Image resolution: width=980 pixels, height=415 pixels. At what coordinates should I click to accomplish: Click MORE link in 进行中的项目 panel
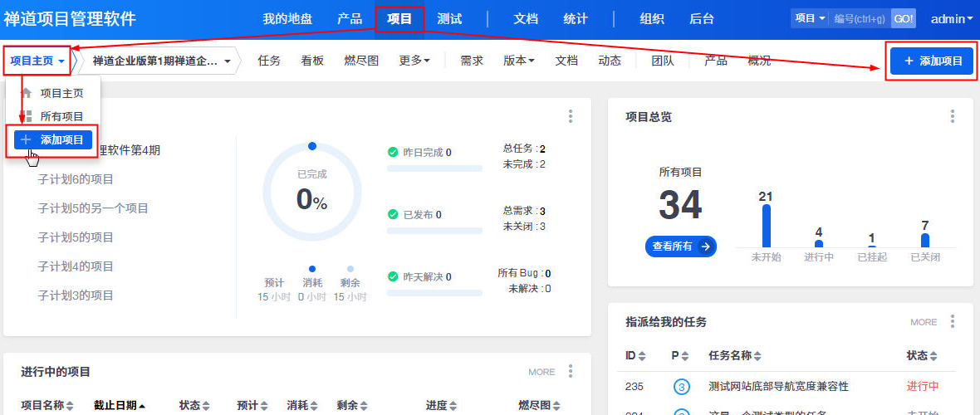541,372
